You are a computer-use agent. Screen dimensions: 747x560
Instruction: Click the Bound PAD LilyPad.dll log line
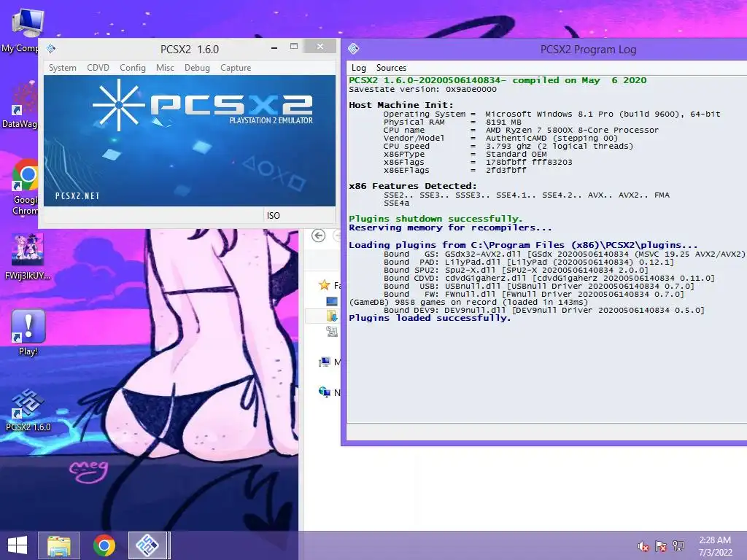(529, 262)
